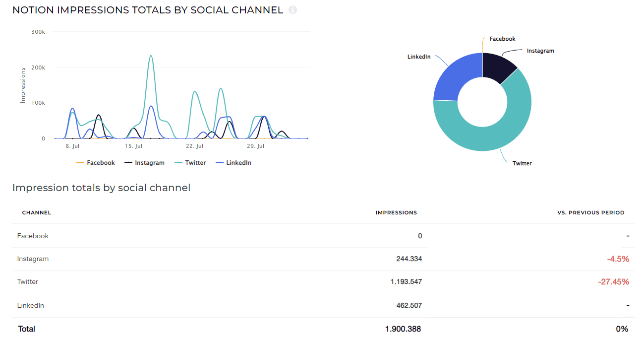Click the tallest Twitter peak in the line chart
The width and height of the screenshot is (644, 339).
coord(151,56)
